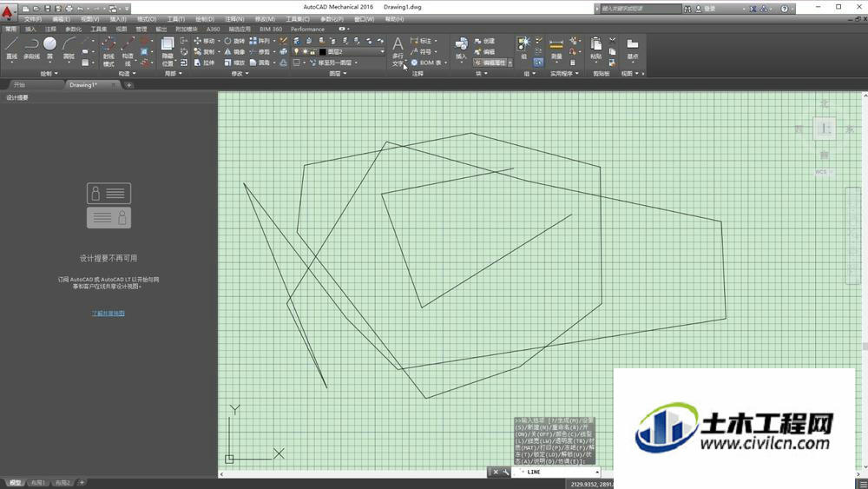Activate the Move (移动) command
The width and height of the screenshot is (868, 489).
click(204, 41)
